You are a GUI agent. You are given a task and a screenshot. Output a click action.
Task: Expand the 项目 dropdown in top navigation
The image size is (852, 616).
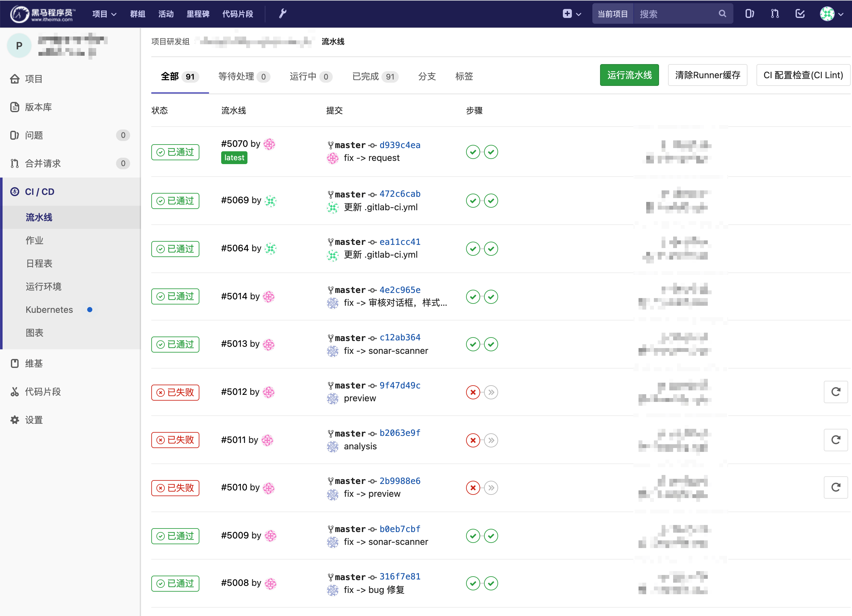pos(104,14)
